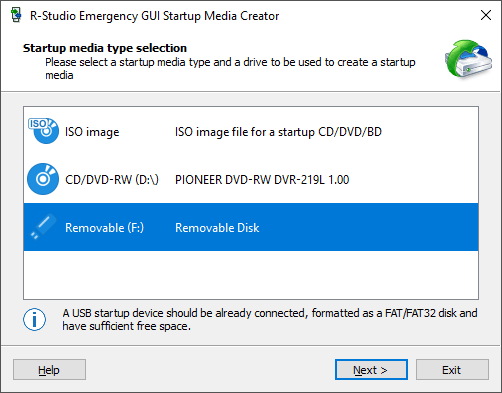Screen dimensions: 502x393
Task: Click the ISO disc icon
Action: (43, 131)
